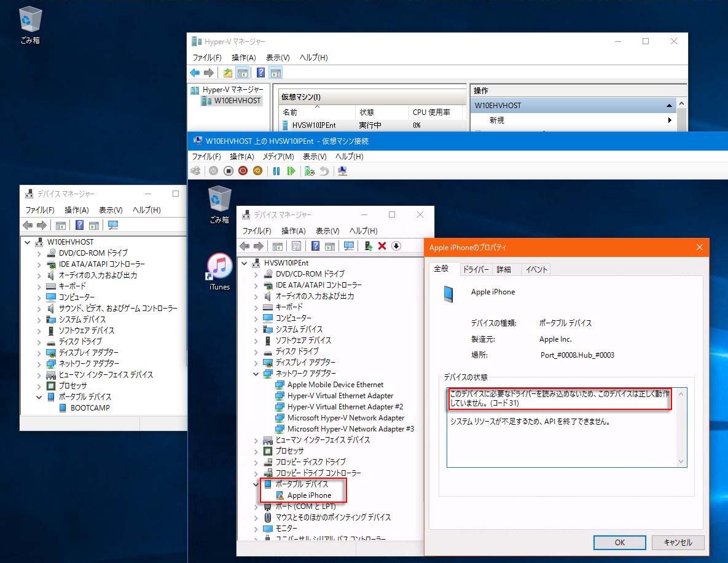Click the red X uninstall icon in the guest Device Manager

pos(382,246)
